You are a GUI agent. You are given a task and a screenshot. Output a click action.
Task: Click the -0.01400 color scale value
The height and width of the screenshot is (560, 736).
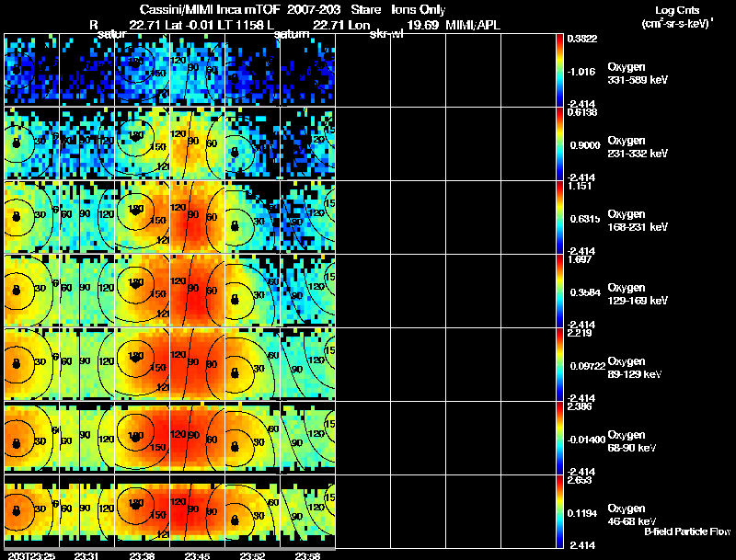point(586,440)
